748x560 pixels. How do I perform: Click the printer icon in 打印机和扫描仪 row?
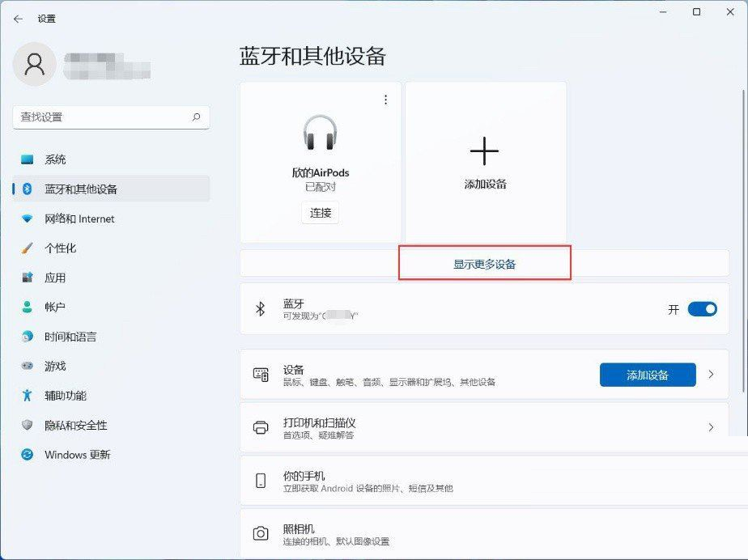261,427
